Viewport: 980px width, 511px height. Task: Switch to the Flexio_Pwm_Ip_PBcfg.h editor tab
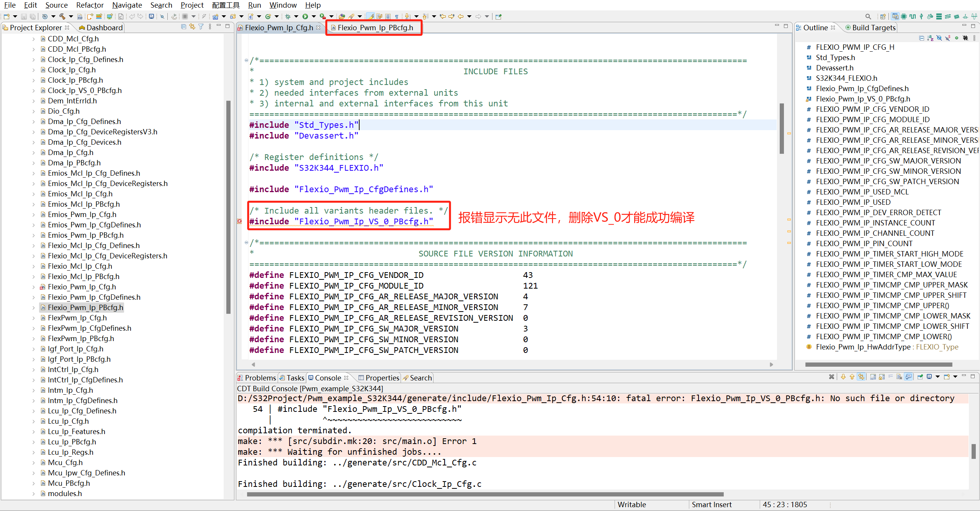(375, 28)
